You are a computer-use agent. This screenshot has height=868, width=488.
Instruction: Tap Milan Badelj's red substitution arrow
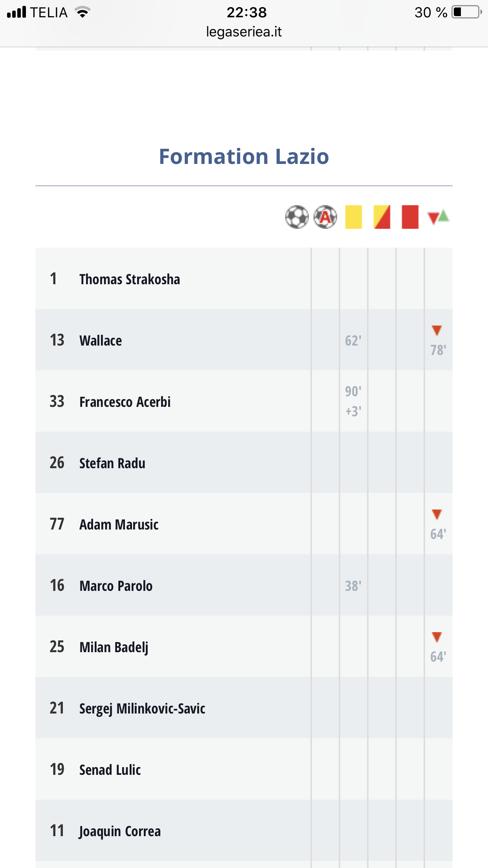coord(437,637)
